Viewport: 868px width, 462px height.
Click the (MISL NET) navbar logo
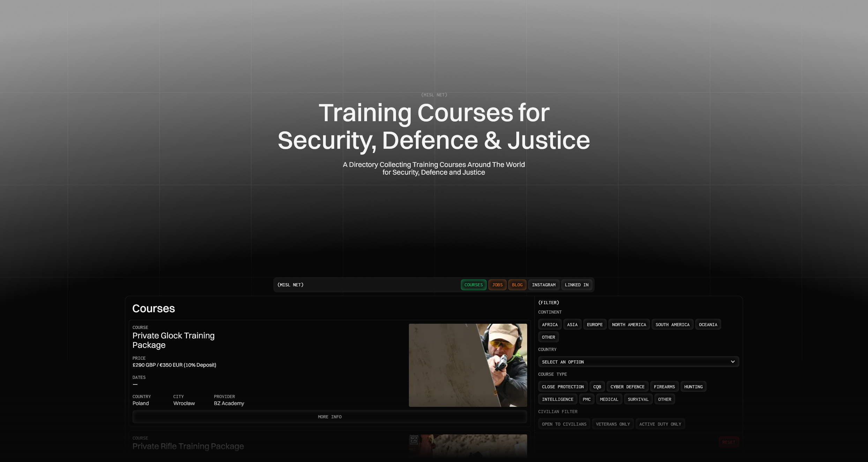click(290, 285)
